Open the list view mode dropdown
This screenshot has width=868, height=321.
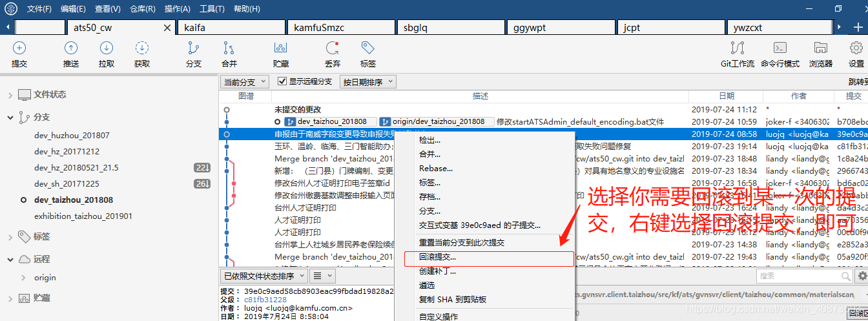click(x=322, y=276)
